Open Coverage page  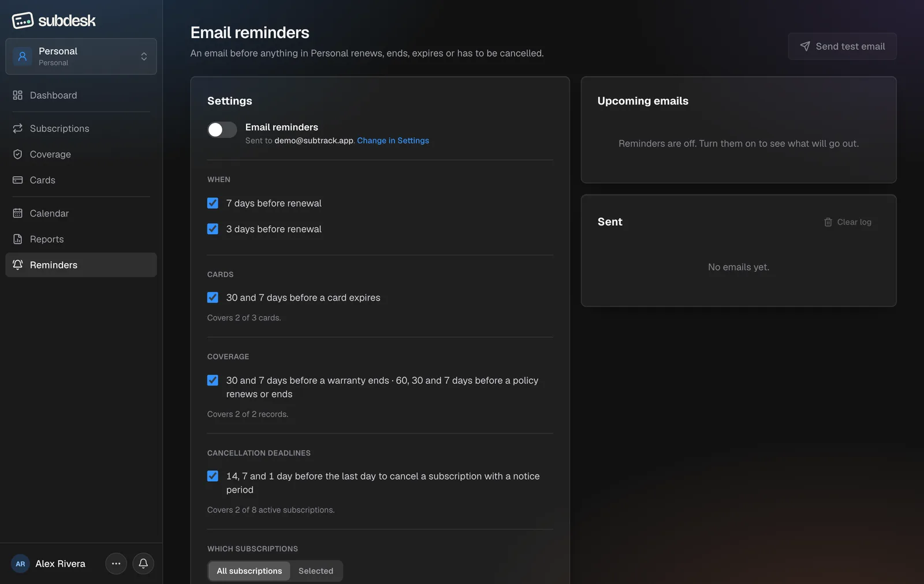81,155
